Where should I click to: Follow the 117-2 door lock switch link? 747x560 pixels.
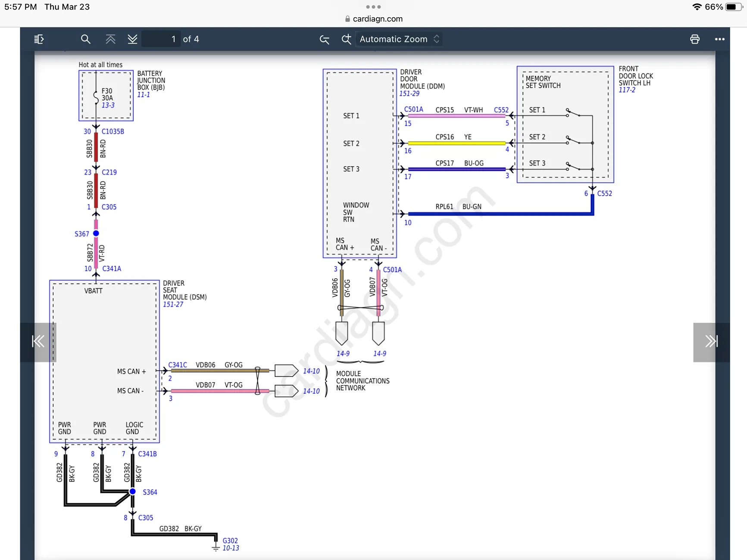coord(627,90)
